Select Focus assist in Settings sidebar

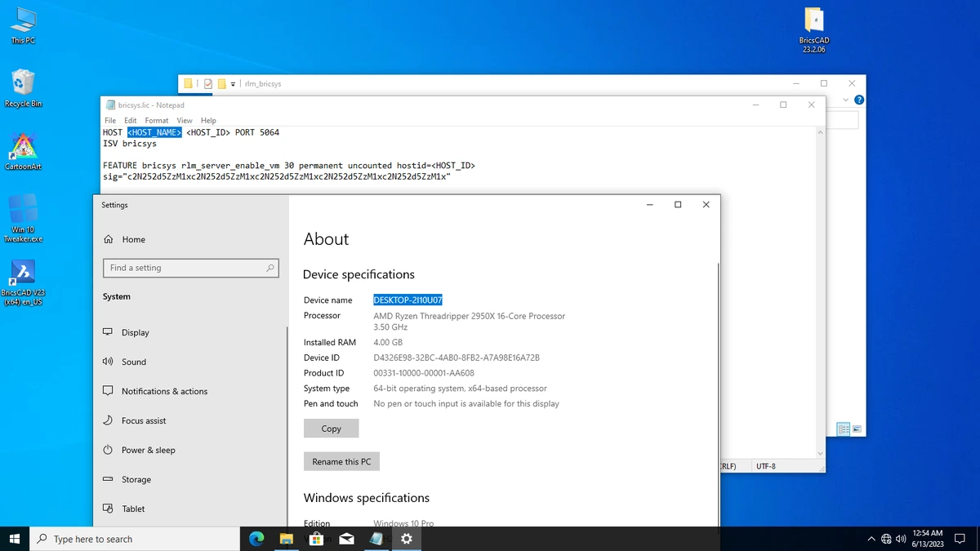[190, 420]
